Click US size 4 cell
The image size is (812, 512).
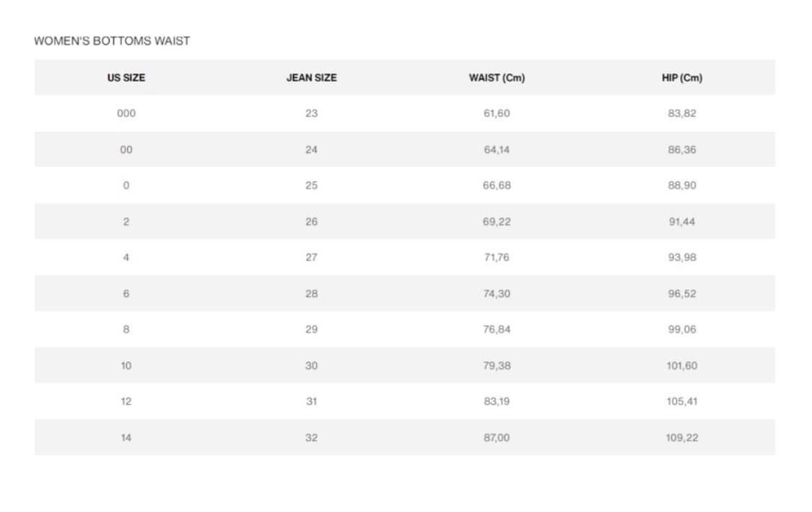coord(126,257)
